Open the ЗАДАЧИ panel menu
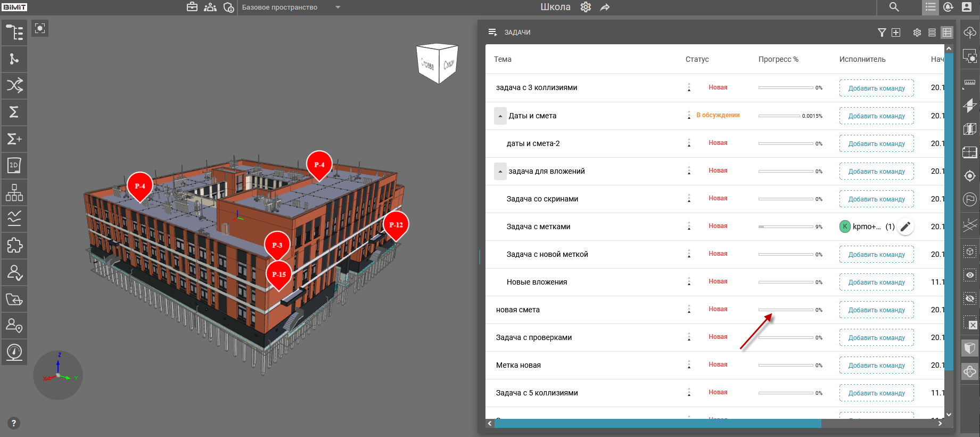This screenshot has width=980, height=437. [x=492, y=33]
